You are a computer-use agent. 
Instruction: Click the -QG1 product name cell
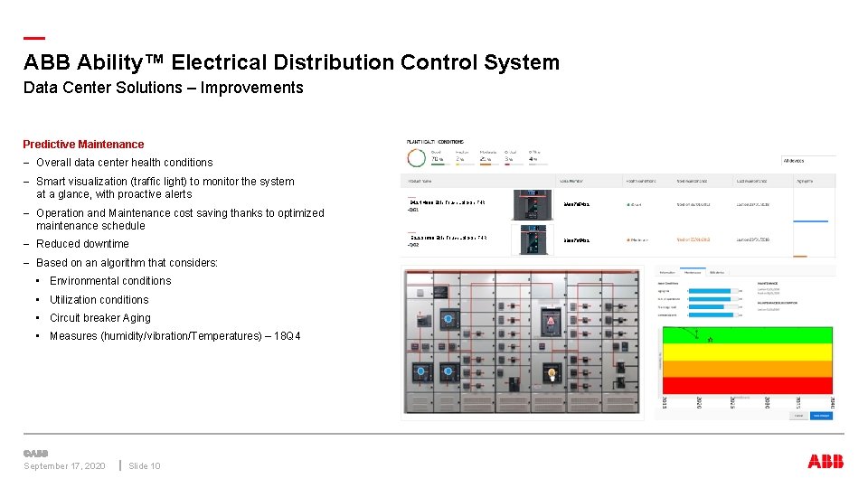click(447, 205)
